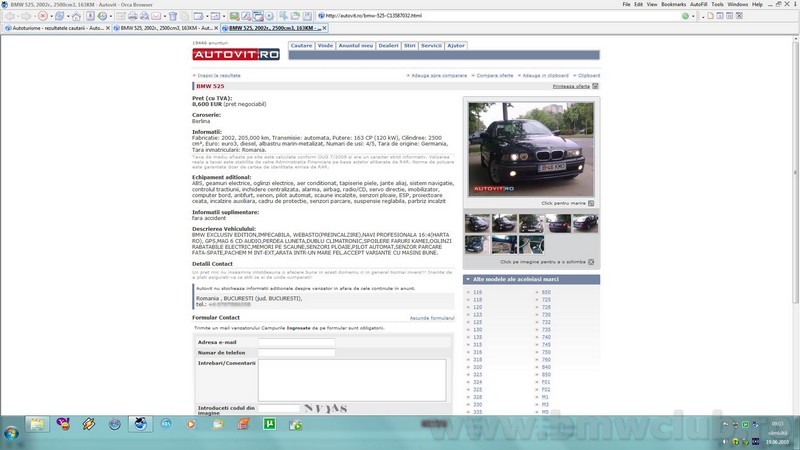Open dropdown arrow next to Stop button
Image resolution: width=800 pixels, height=450 pixels.
(x=51, y=16)
